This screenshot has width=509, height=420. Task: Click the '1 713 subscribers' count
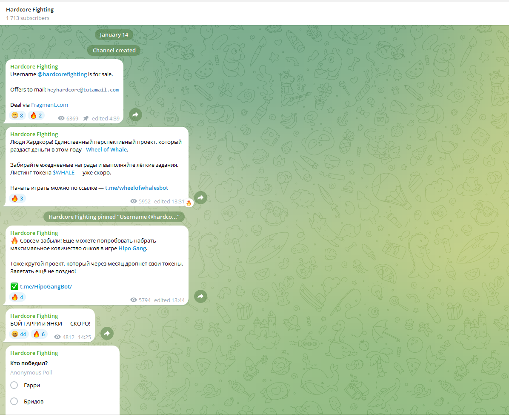[28, 18]
